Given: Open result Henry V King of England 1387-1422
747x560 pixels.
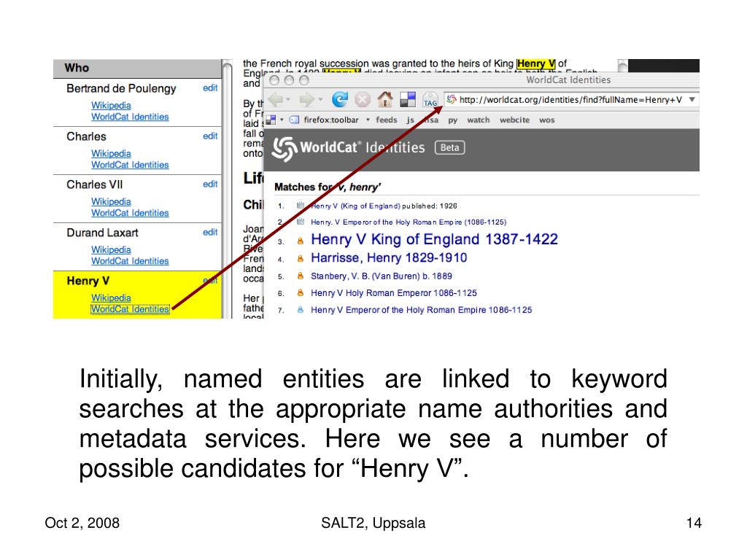Looking at the screenshot, I should coord(434,239).
